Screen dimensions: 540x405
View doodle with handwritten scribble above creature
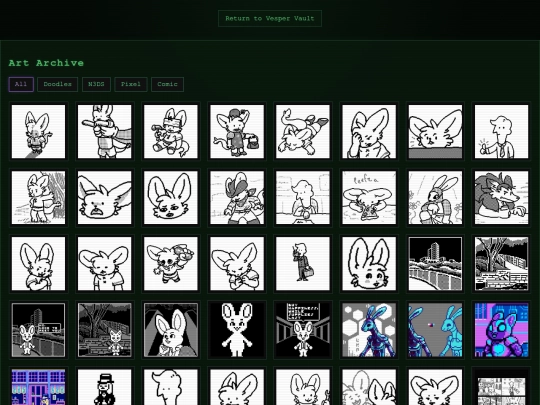click(x=369, y=198)
